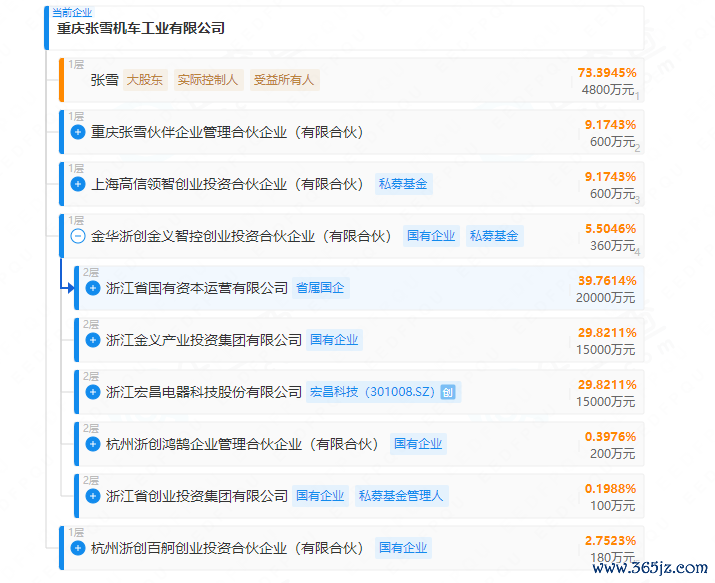Expand 浙江省国有资本运营有限公司 node
The width and height of the screenshot is (715, 583).
pyautogui.click(x=93, y=288)
